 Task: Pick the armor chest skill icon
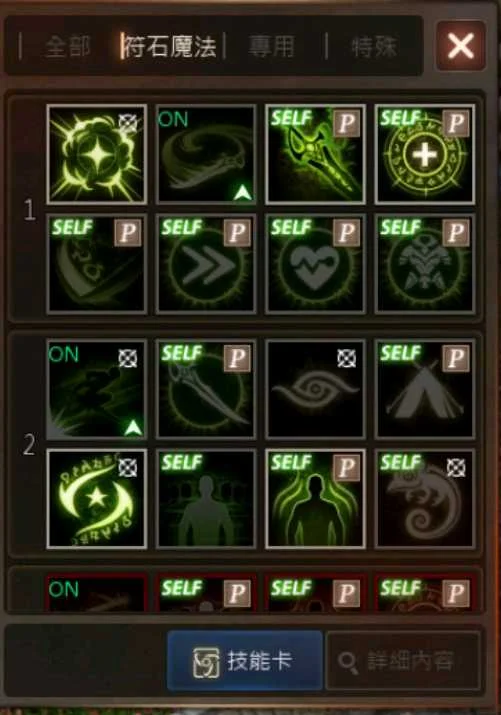425,264
